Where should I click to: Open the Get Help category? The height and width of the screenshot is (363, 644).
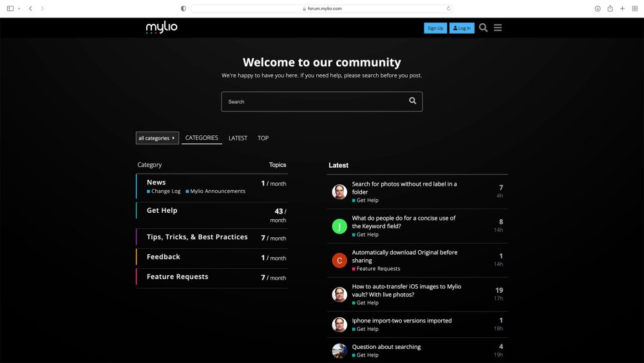pos(162,210)
